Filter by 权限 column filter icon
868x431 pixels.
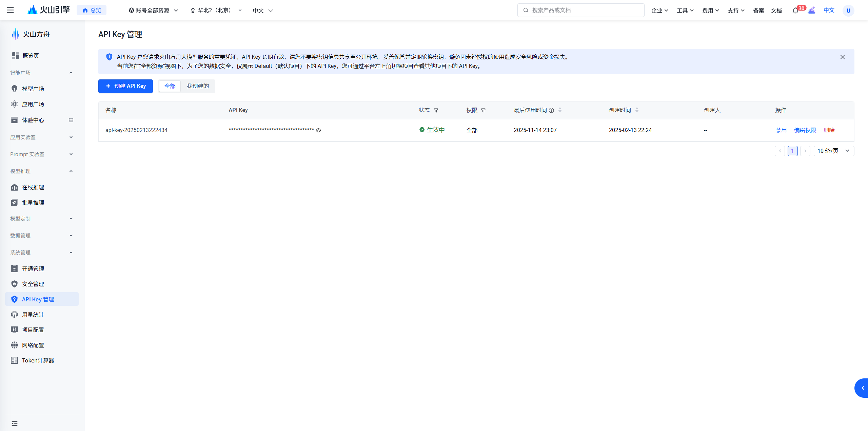tap(484, 110)
